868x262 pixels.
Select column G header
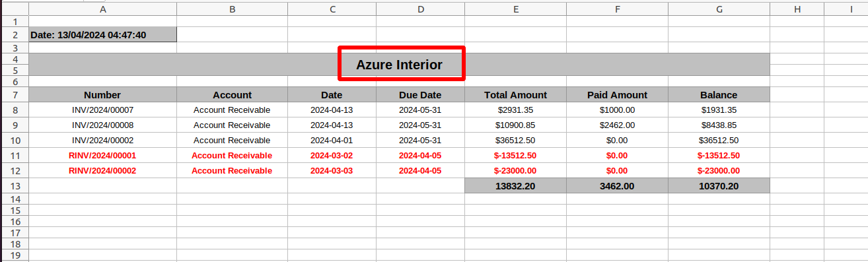coord(719,9)
